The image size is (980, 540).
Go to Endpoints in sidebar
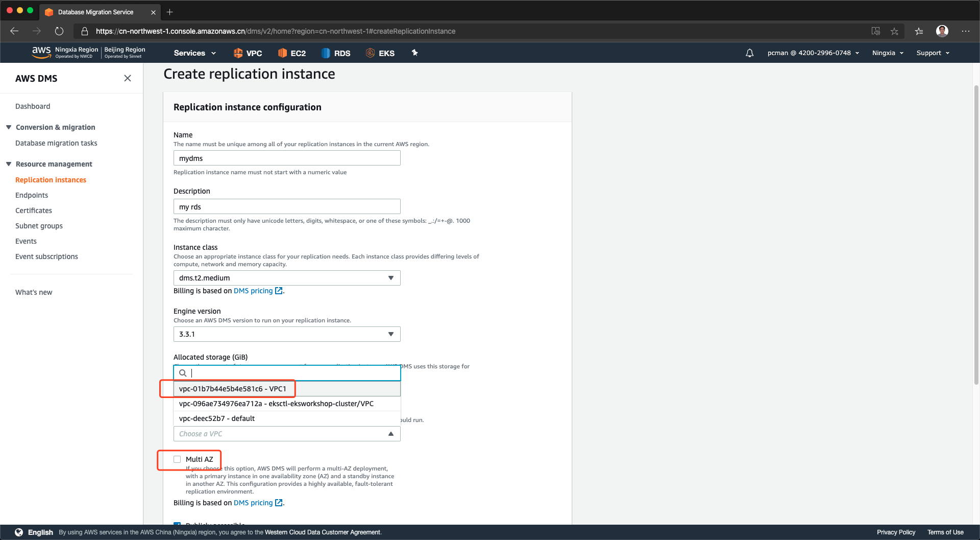(32, 195)
